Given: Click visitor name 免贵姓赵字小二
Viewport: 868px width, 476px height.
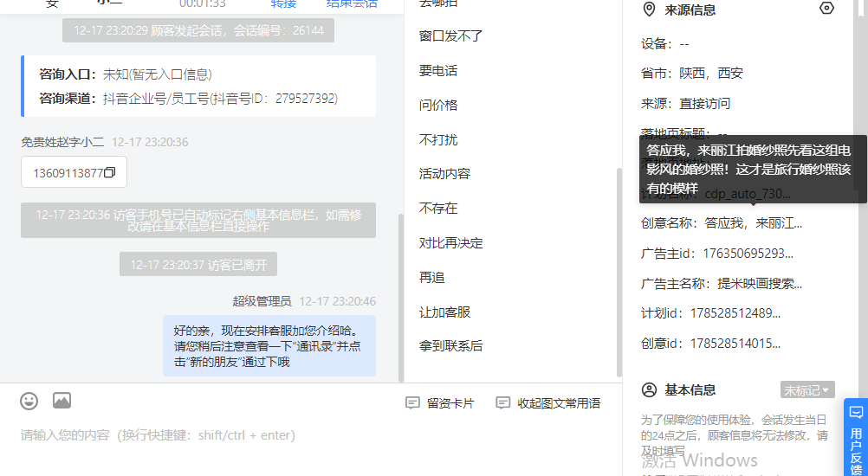Looking at the screenshot, I should (62, 142).
